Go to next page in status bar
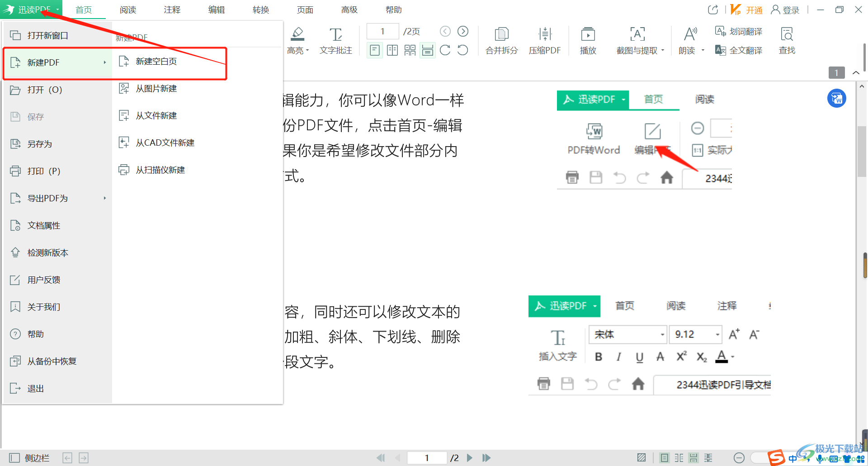 pyautogui.click(x=470, y=458)
